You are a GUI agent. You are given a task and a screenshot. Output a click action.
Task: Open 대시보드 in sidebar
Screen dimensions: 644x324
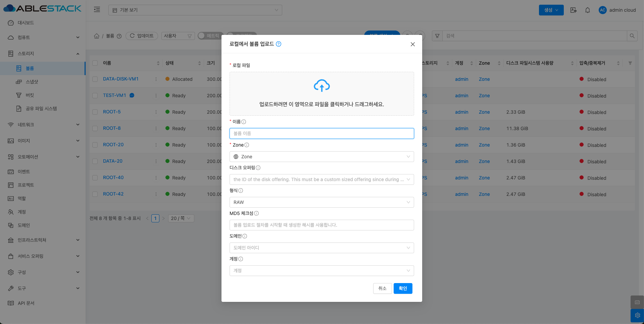26,23
